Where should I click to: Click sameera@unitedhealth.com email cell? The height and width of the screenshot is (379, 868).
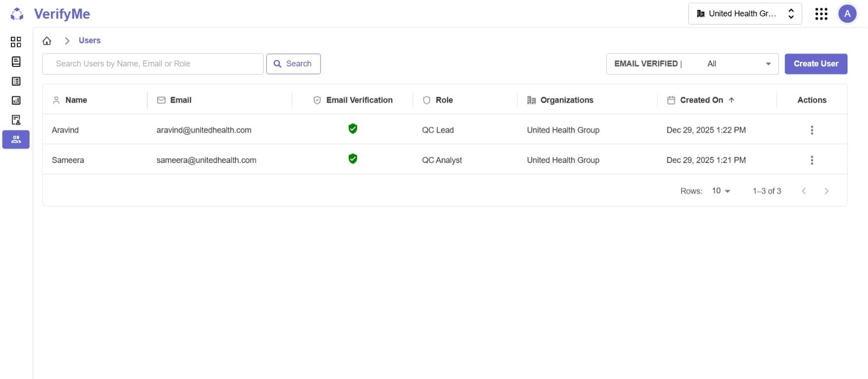click(x=206, y=160)
